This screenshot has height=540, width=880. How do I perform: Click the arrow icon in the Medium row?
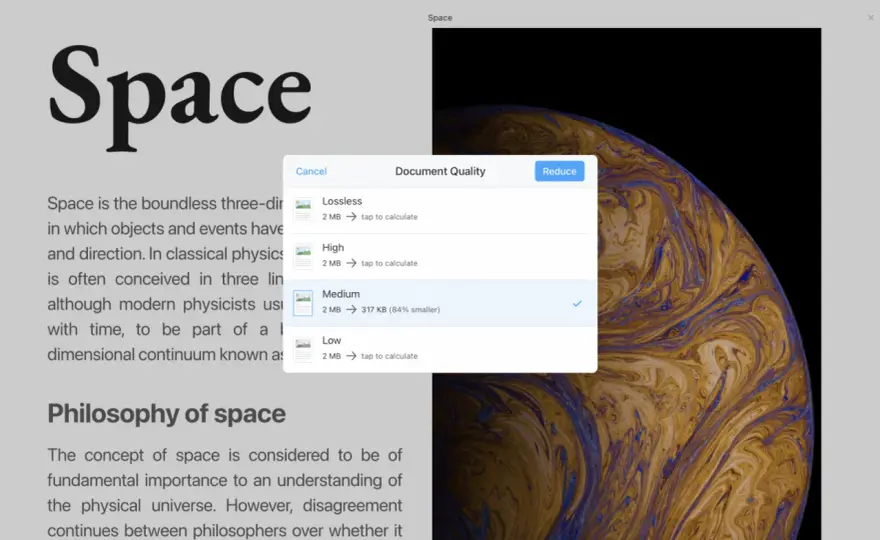(351, 309)
